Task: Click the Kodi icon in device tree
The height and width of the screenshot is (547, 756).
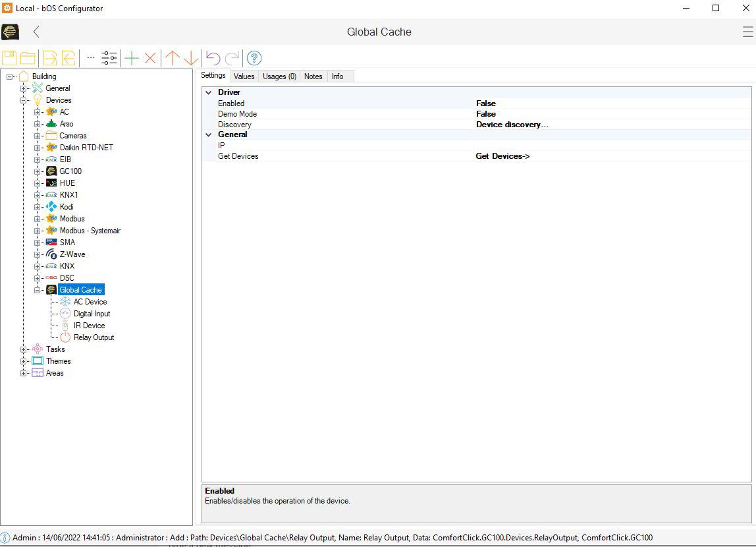Action: (x=51, y=206)
